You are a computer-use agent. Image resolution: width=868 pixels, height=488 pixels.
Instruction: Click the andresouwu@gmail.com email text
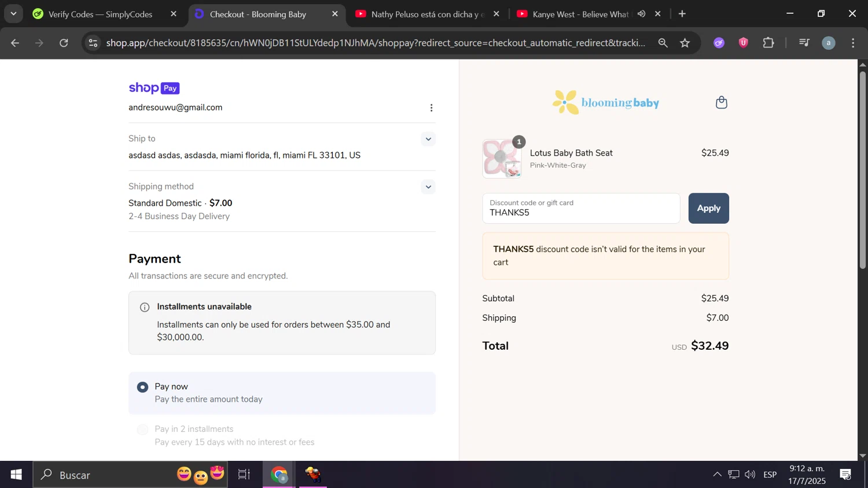(175, 108)
